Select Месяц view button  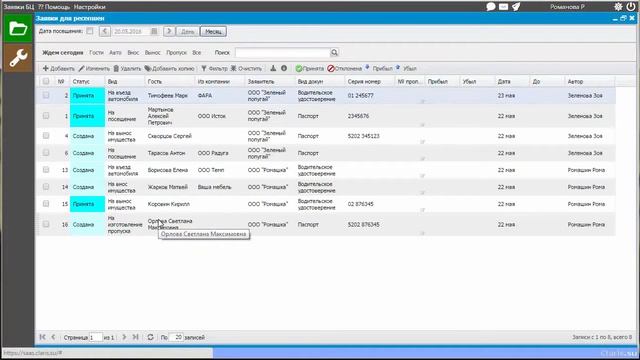point(213,31)
